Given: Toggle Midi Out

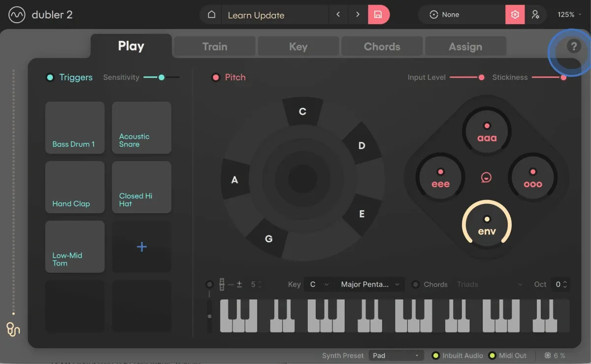Looking at the screenshot, I should click(492, 356).
